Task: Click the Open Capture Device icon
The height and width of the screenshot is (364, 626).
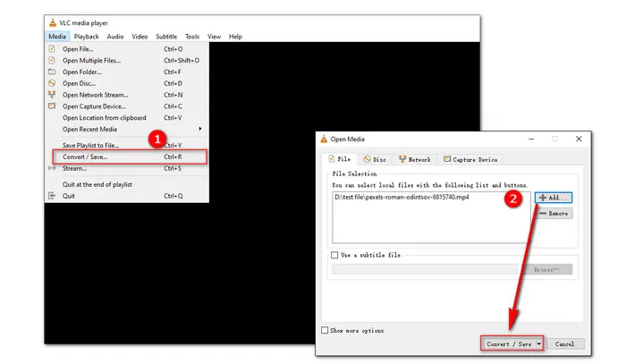Action: (x=52, y=106)
